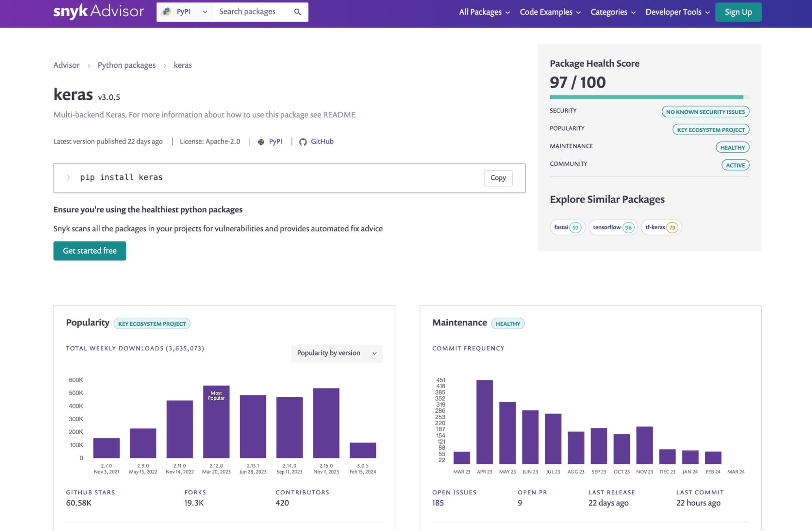The width and height of the screenshot is (812, 531).
Task: Click the GitHub octocat icon
Action: click(303, 142)
